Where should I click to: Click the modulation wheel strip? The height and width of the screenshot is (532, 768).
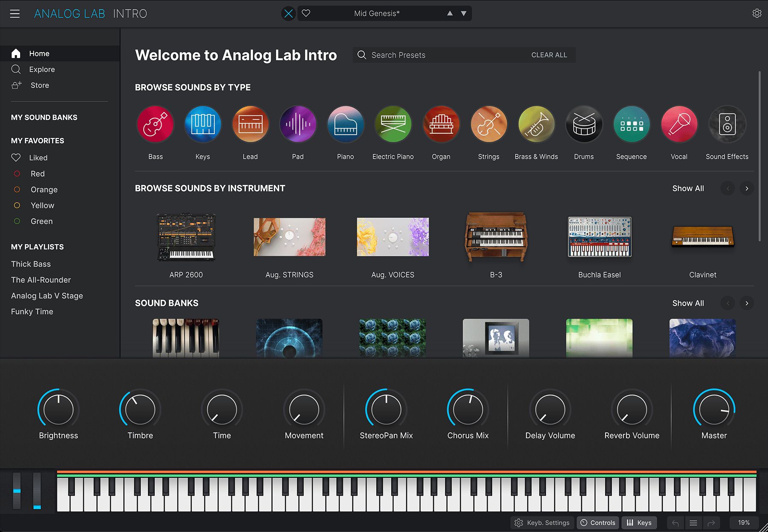37,491
